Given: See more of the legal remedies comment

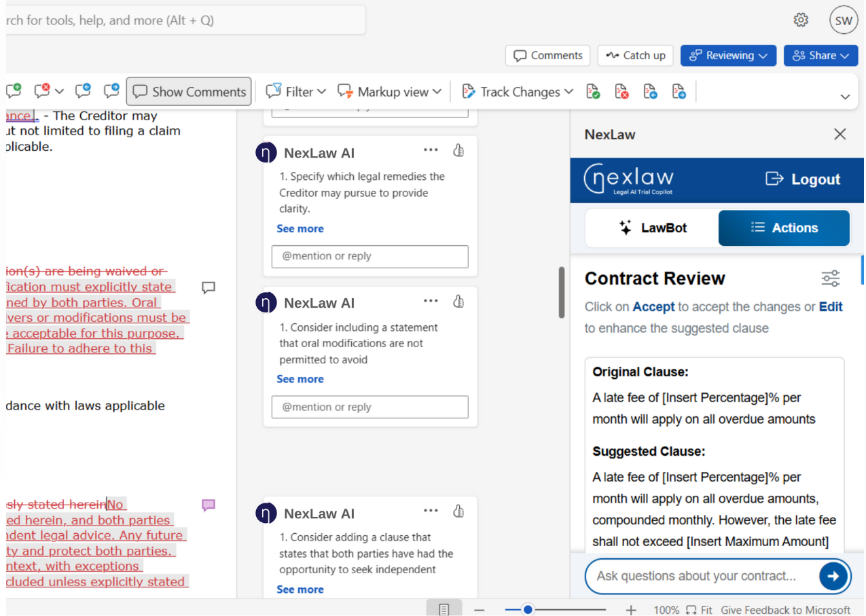Looking at the screenshot, I should click(x=300, y=229).
